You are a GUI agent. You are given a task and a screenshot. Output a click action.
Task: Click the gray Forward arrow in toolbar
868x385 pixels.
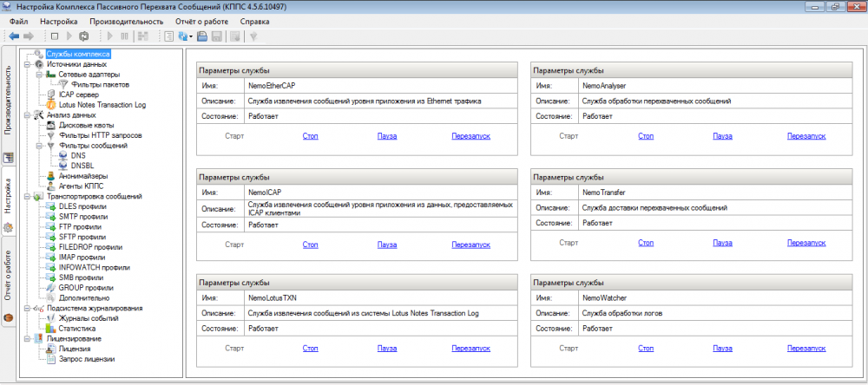29,36
